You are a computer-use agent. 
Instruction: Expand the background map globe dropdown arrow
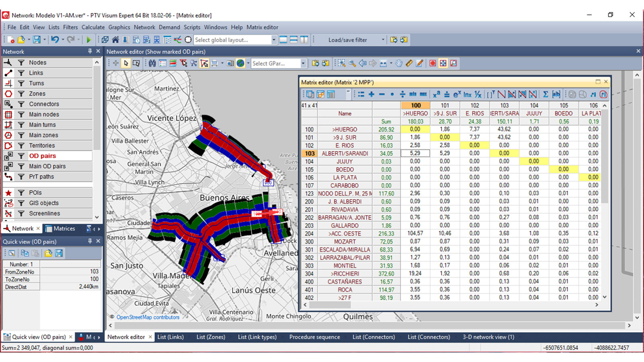[x=248, y=63]
